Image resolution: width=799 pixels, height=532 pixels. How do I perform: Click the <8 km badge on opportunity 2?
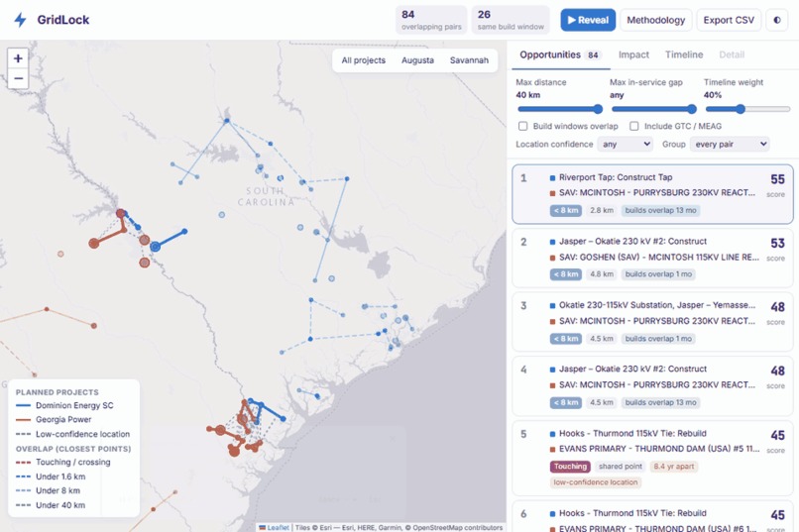coord(566,274)
